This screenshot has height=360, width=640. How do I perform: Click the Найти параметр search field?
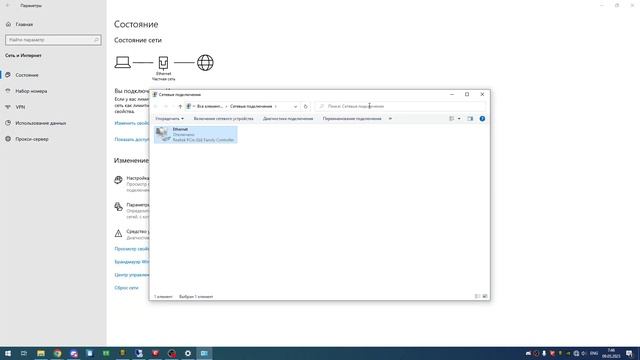click(x=53, y=40)
